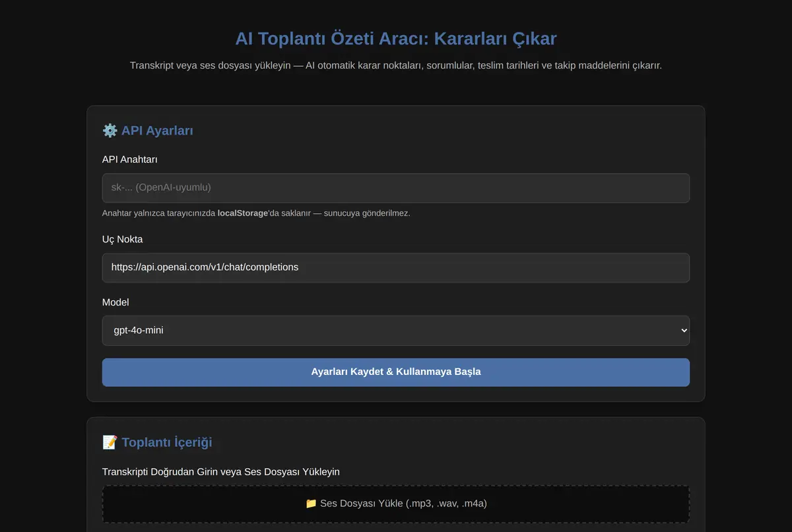The width and height of the screenshot is (792, 532).
Task: Click the Transkripti Doğrudan Girin label
Action: tap(221, 472)
